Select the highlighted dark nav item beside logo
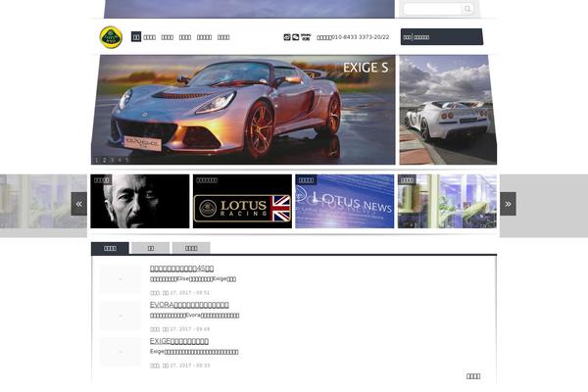 [136, 37]
